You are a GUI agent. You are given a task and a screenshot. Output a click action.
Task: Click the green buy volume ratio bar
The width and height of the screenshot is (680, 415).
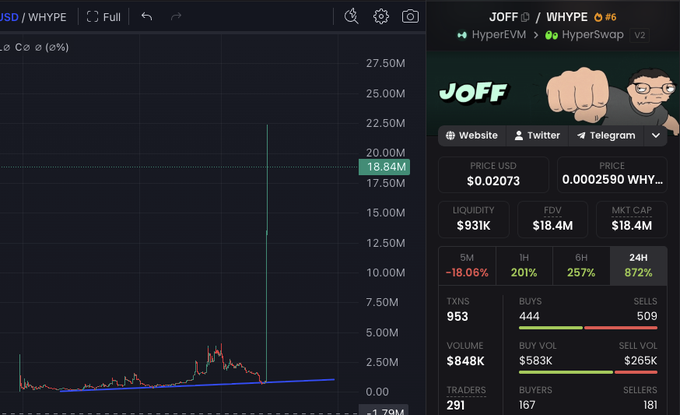[566, 372]
